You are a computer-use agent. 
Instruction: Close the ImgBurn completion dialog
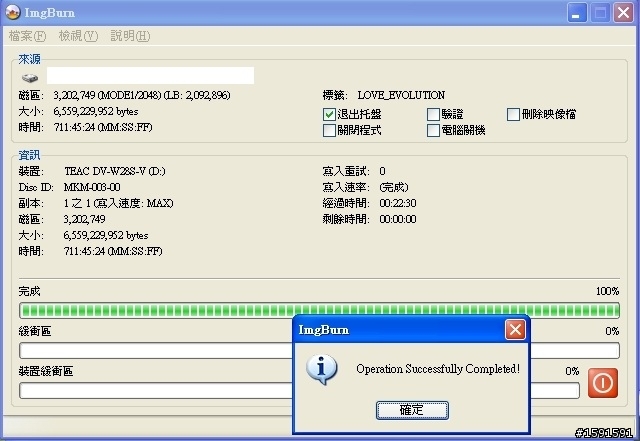pyautogui.click(x=515, y=330)
